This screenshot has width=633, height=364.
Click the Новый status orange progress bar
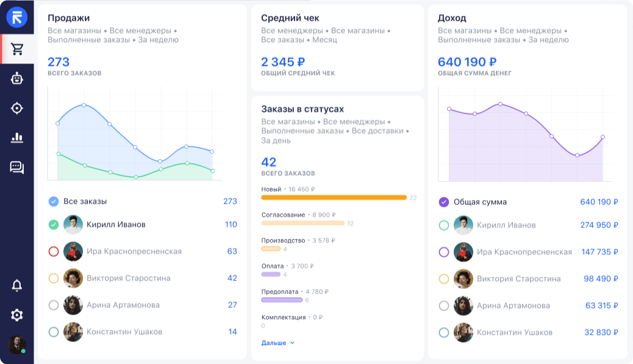(334, 198)
